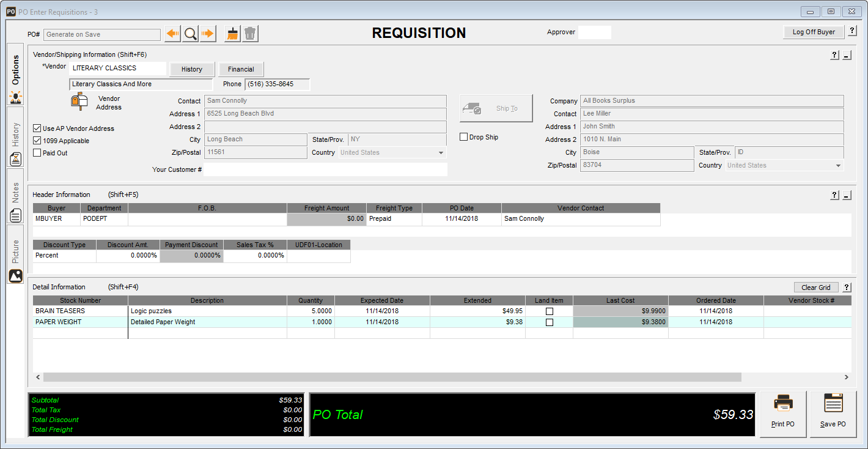Open the Picture sidebar panel icon
The height and width of the screenshot is (449, 868).
[15, 276]
